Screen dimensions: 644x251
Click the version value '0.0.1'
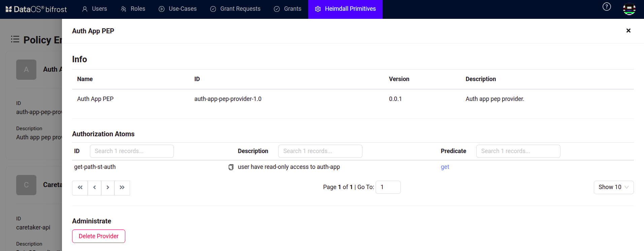[395, 99]
